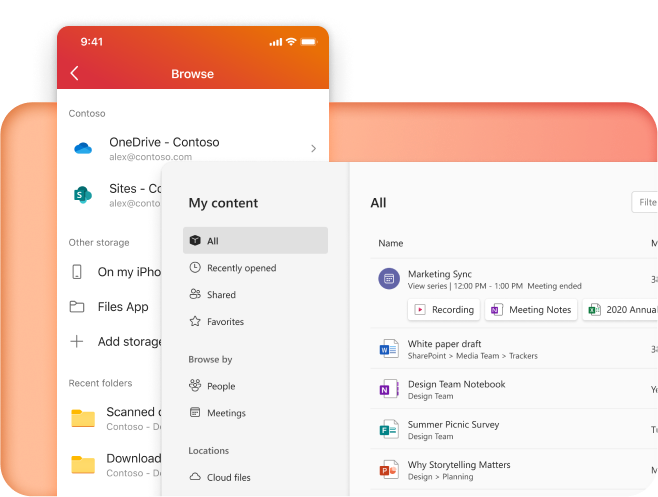Tap the back arrow in Browse header
658x497 pixels.
click(75, 74)
